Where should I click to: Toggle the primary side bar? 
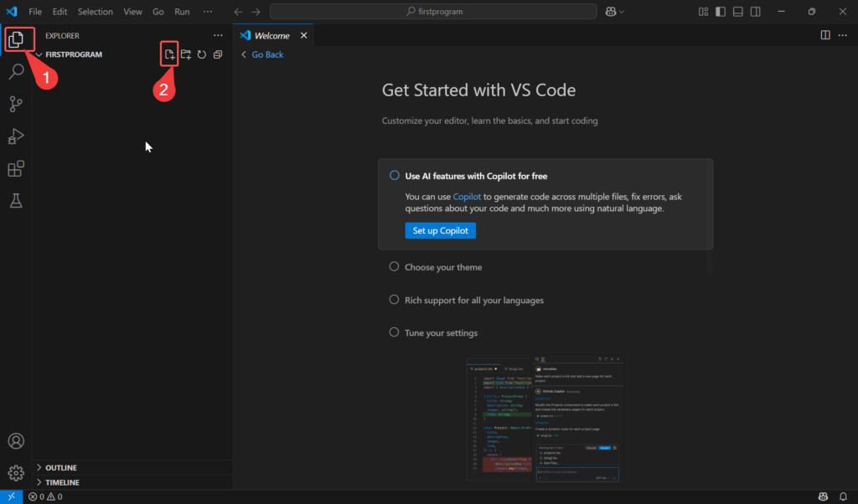(721, 12)
